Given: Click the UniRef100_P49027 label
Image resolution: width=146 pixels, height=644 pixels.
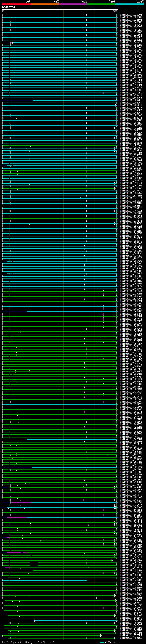Looking at the screenshot, I should pos(131,414).
